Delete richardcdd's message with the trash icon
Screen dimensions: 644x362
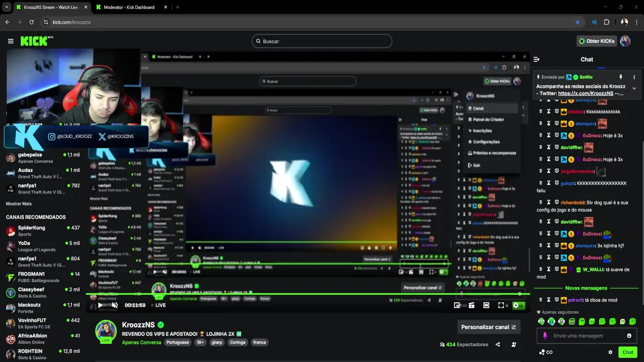point(541,202)
